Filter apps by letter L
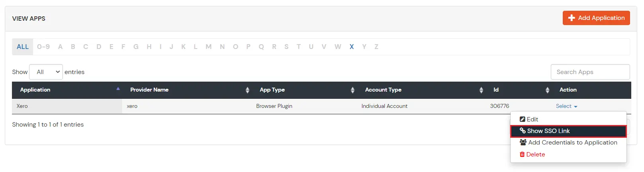644x172 pixels. [x=196, y=47]
